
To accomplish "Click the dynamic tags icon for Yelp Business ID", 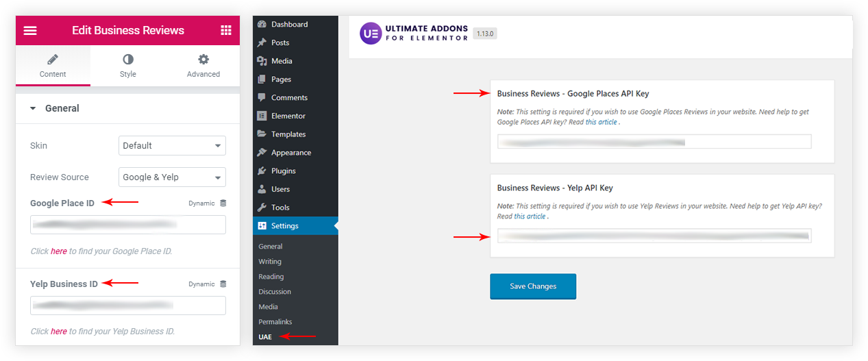I will pyautogui.click(x=223, y=284).
